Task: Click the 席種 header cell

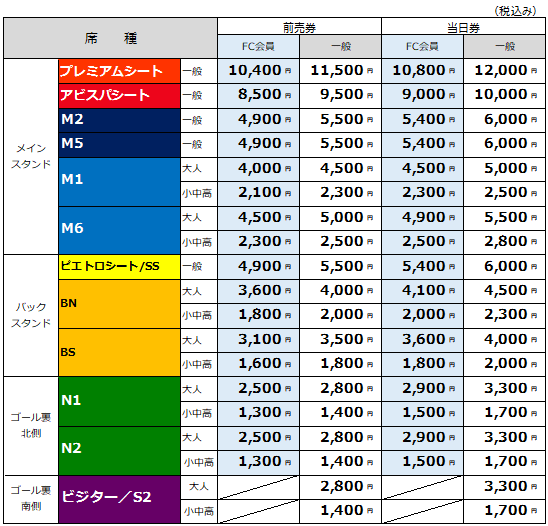Action: [x=110, y=38]
